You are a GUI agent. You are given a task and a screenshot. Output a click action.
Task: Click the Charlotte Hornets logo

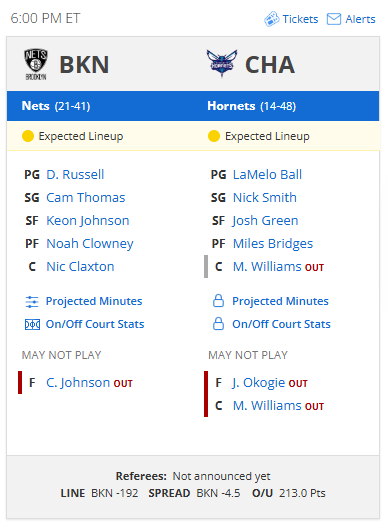[222, 64]
